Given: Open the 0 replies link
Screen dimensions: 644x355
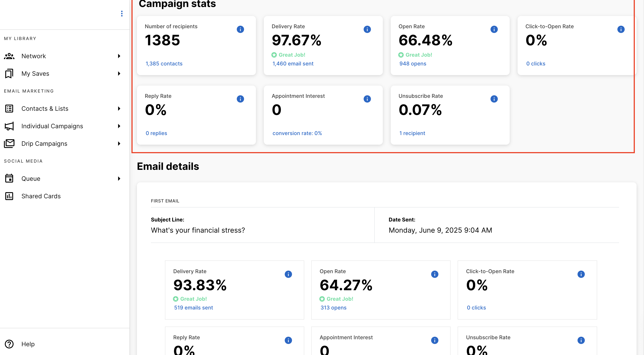Looking at the screenshot, I should tap(156, 133).
